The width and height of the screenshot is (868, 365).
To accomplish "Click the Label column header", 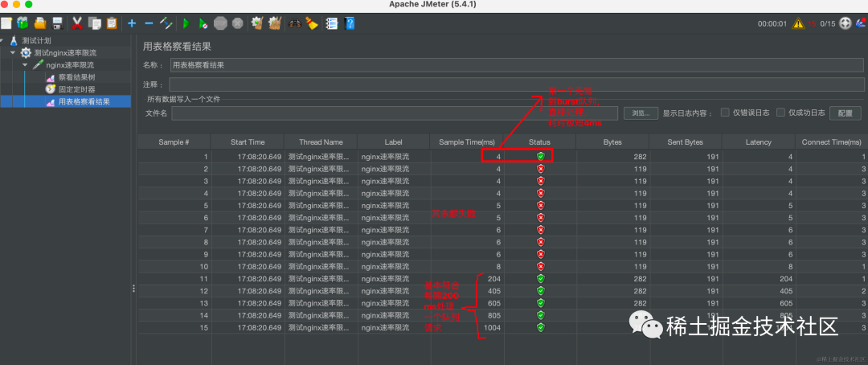I will point(394,141).
